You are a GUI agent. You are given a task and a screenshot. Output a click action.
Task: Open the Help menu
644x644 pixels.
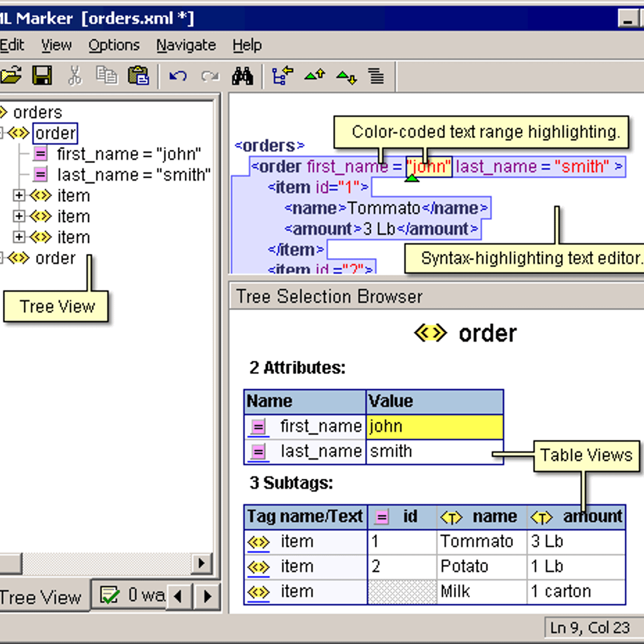247,46
